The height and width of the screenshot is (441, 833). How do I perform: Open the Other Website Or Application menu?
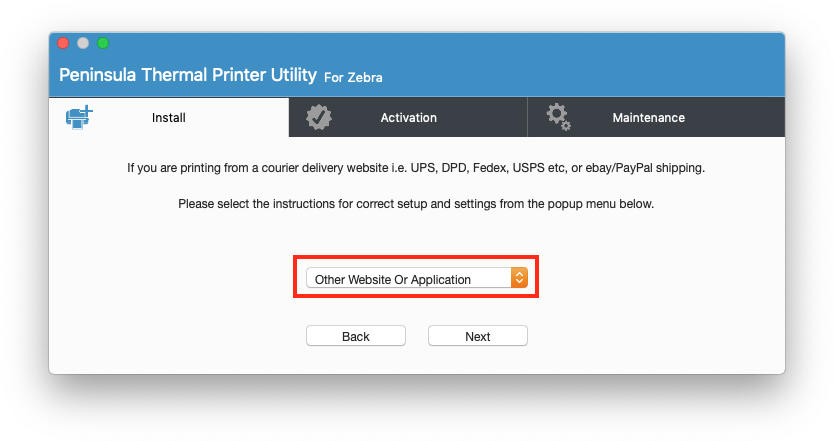tap(416, 278)
